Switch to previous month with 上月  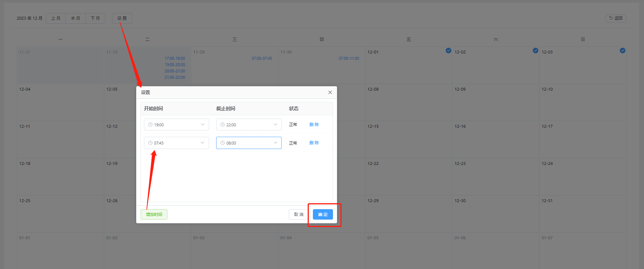pos(56,18)
